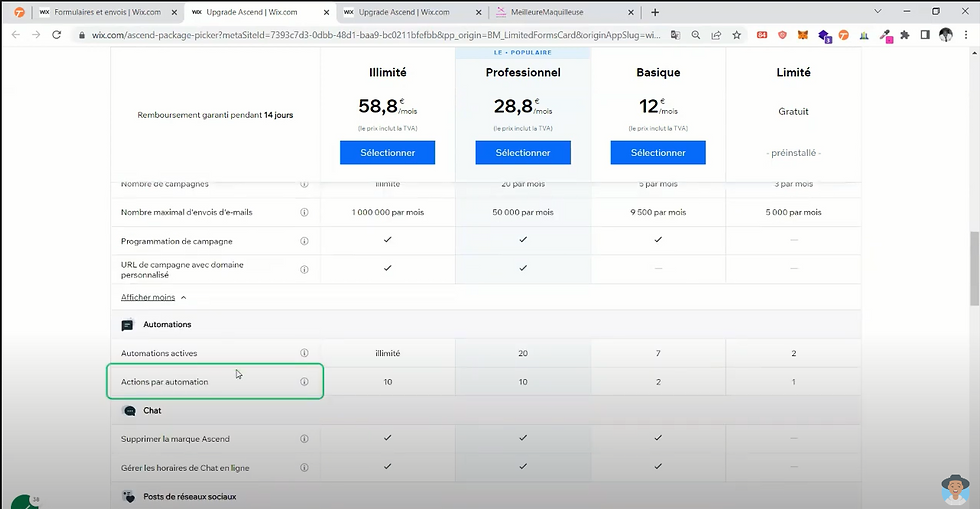Open the Chrome three-dot menu
Viewport: 980px width, 509px height.
point(966,35)
